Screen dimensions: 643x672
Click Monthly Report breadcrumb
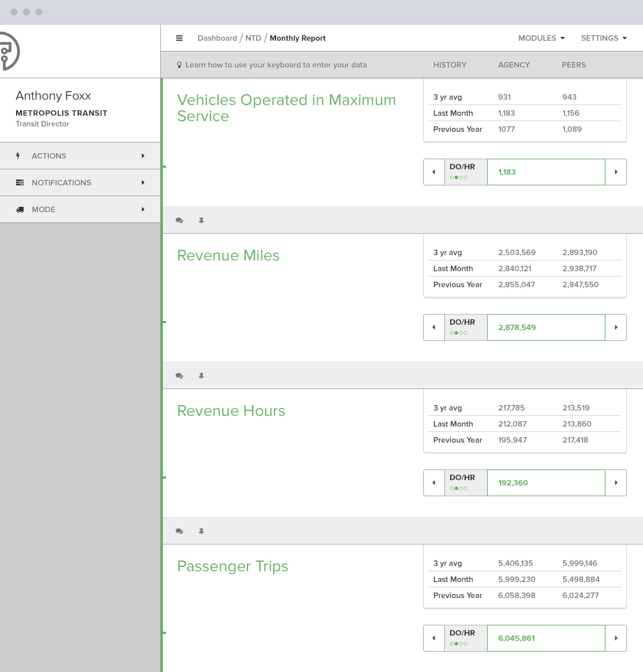[x=297, y=38]
